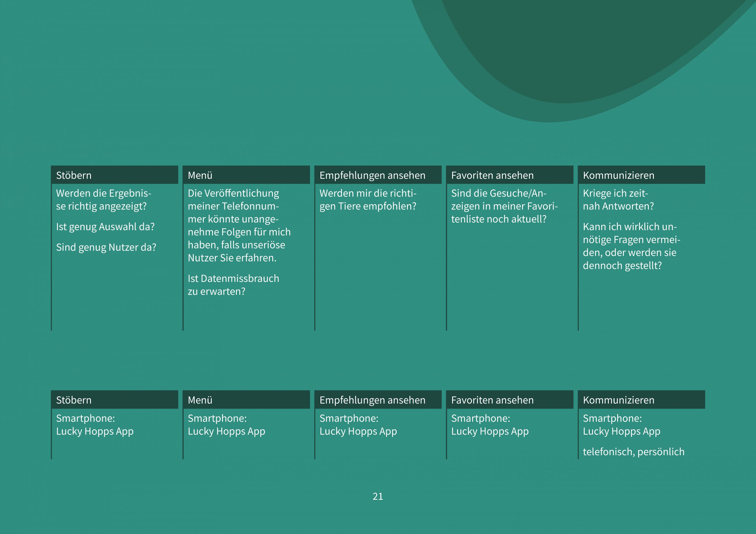Select top Empfehlungen ansehen header
The height and width of the screenshot is (534, 756).
378,175
